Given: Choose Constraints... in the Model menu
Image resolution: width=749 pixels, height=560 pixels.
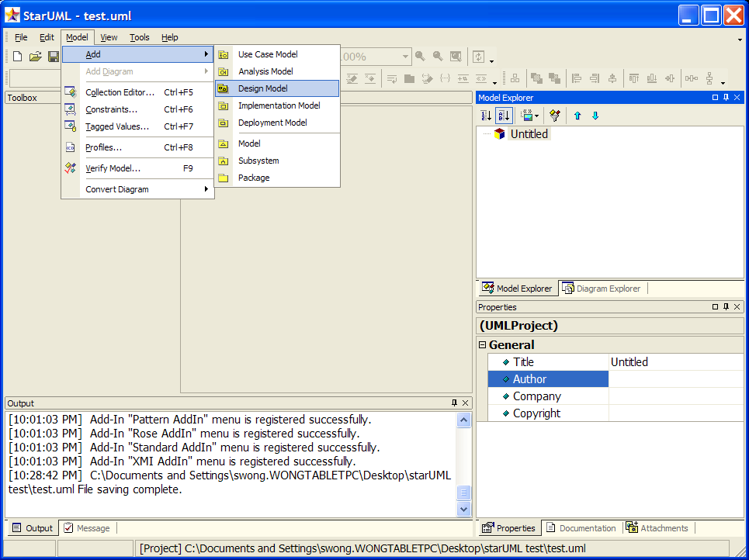Looking at the screenshot, I should click(x=137, y=109).
